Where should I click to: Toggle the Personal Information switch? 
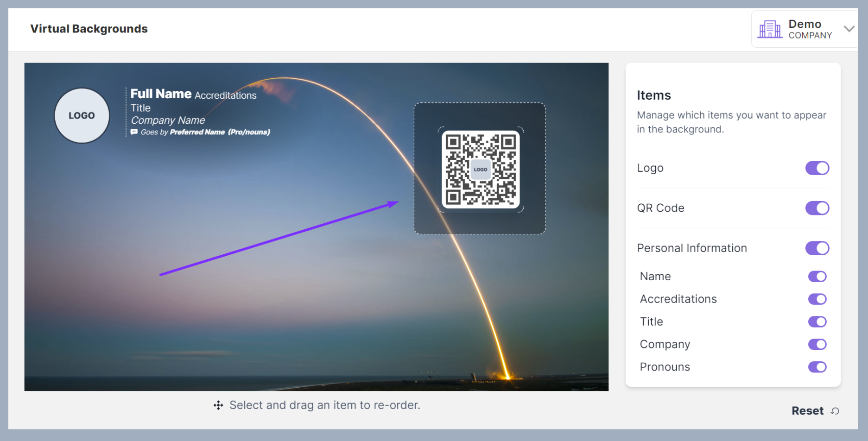(817, 248)
